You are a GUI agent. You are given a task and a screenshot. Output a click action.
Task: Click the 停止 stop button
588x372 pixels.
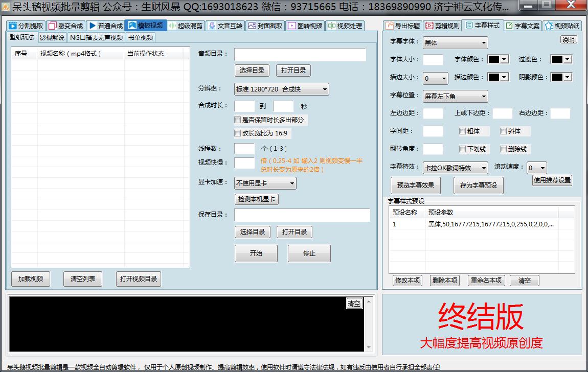click(309, 253)
